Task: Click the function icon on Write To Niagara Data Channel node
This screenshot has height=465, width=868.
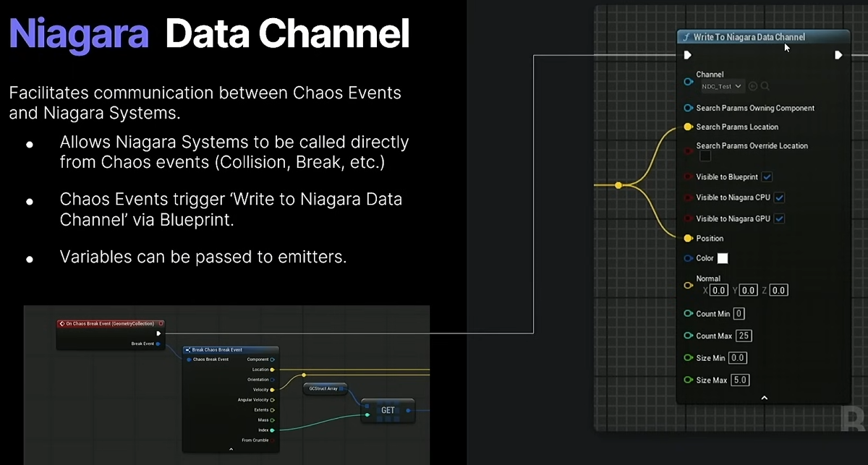Action: 686,37
